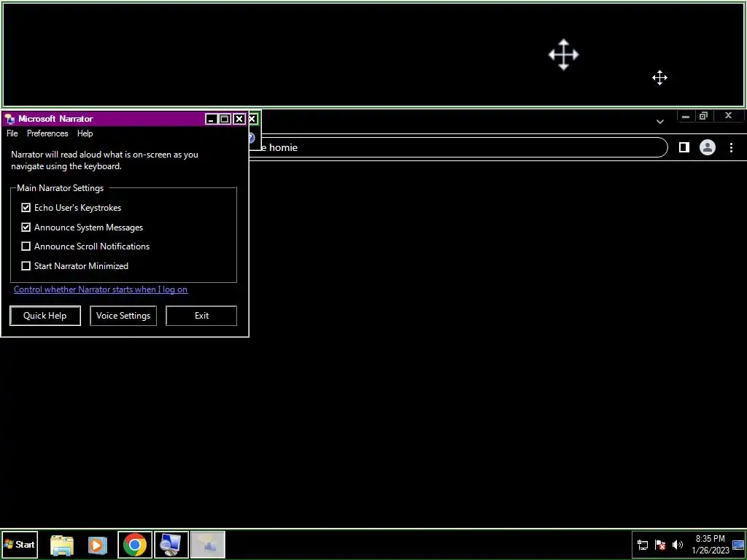Open Voice Settings

(123, 316)
